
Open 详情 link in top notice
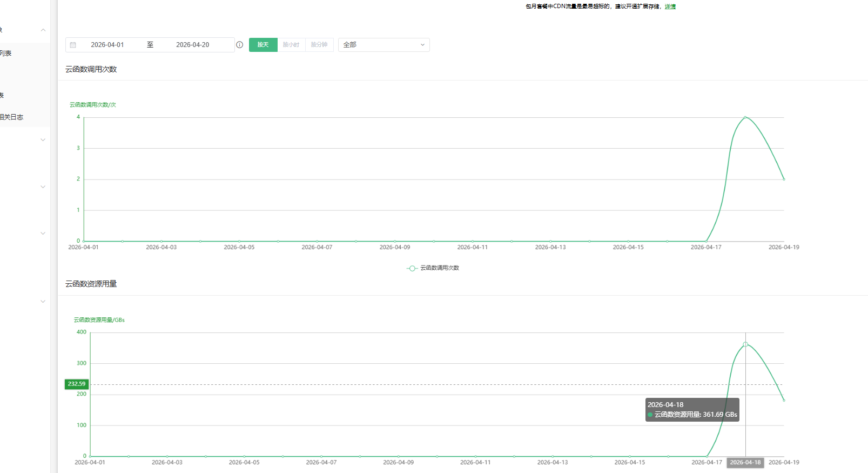pos(670,6)
